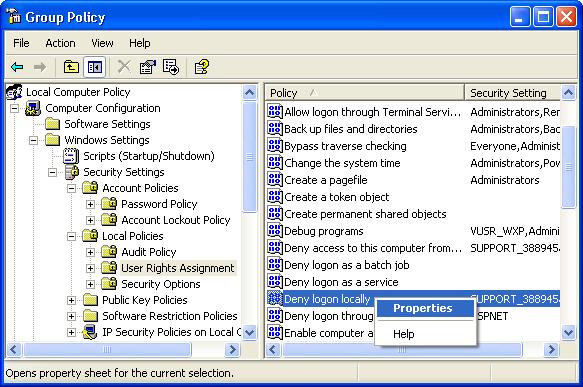The width and height of the screenshot is (583, 387).
Task: Click the policy list scroll up arrow
Action: coord(568,92)
